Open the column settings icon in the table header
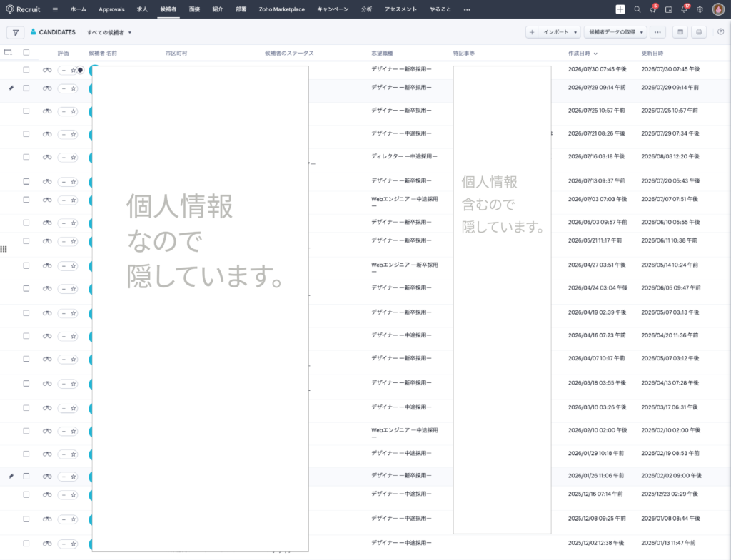This screenshot has width=731, height=560. coord(8,53)
